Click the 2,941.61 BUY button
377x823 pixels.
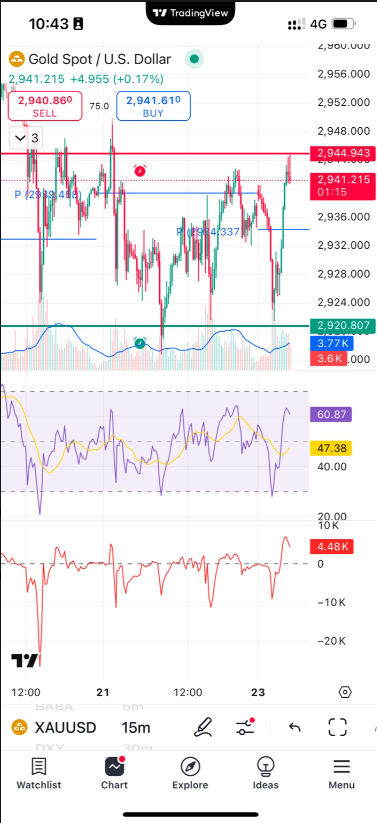point(153,105)
